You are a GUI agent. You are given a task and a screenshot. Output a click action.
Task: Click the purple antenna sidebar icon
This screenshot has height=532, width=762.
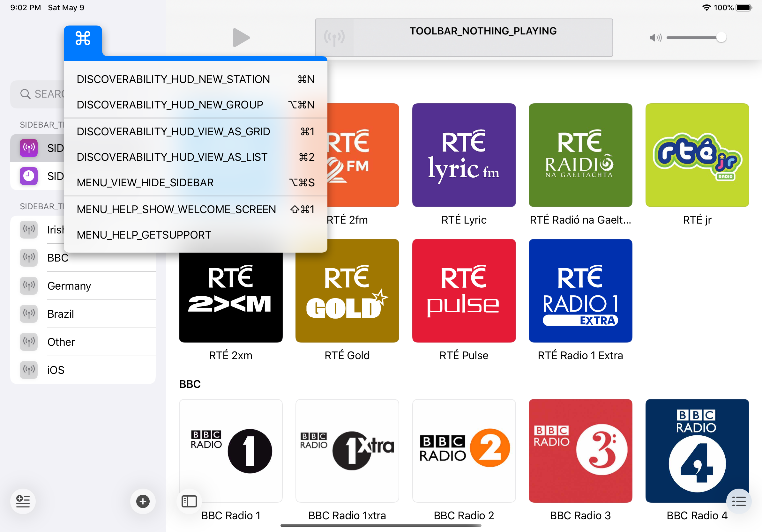tap(29, 148)
